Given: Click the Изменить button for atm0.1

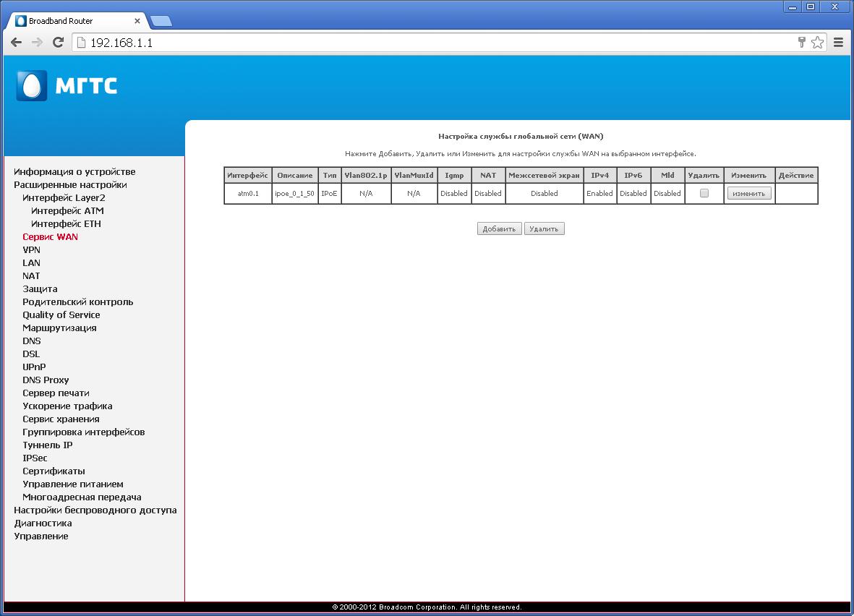Looking at the screenshot, I should [748, 194].
